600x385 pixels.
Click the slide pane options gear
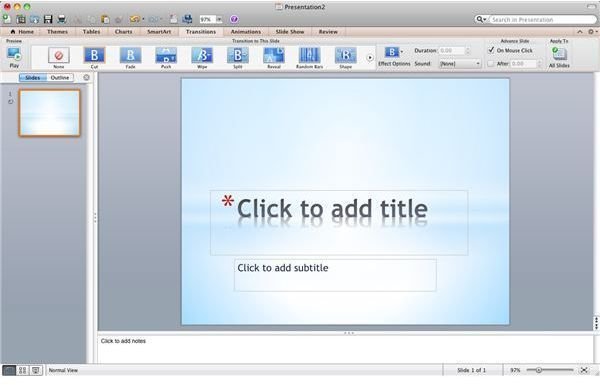pyautogui.click(x=86, y=78)
